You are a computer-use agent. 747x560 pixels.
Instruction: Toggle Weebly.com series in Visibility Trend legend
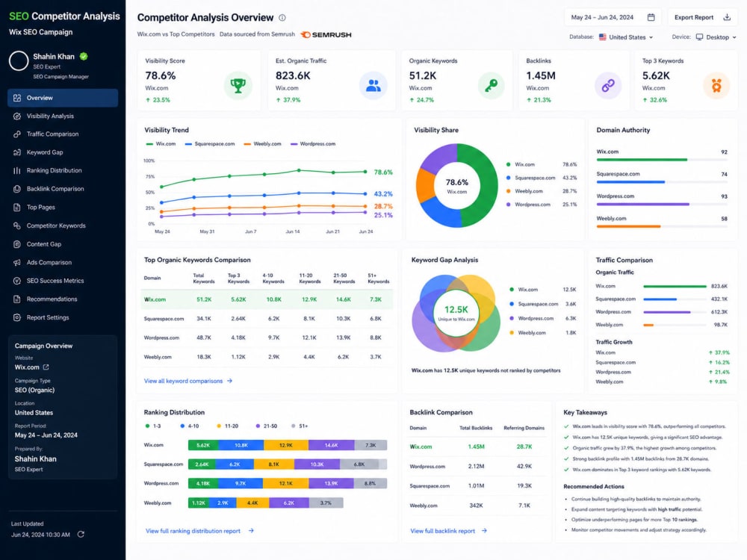[262, 144]
